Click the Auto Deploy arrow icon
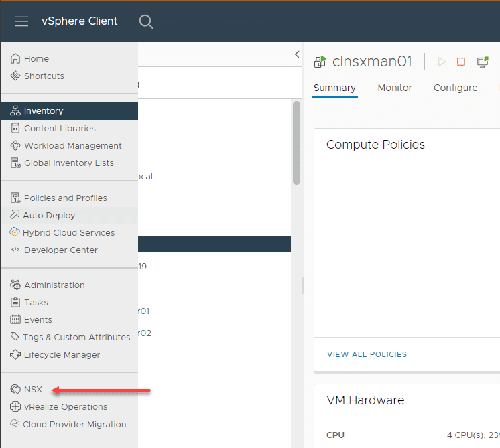Image resolution: width=500 pixels, height=448 pixels. [15, 214]
